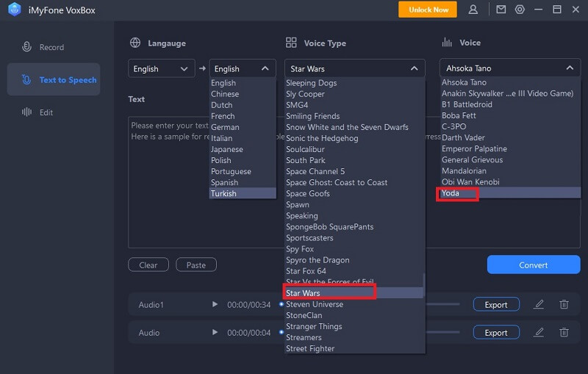588x374 pixels.
Task: Choose Mandalorian voice
Action: click(x=510, y=171)
